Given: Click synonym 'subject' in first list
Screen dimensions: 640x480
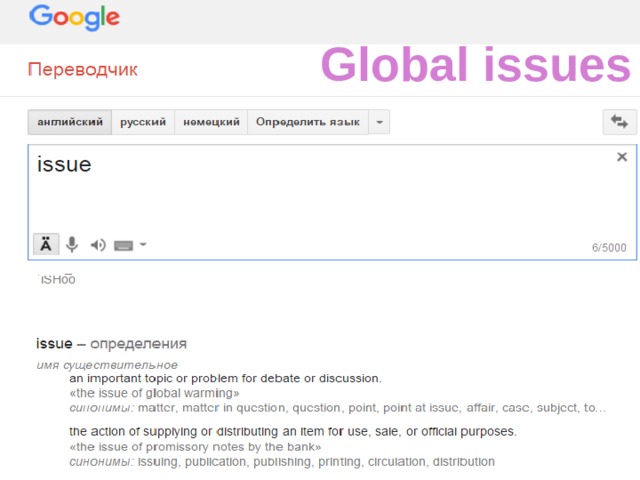Looking at the screenshot, I should pyautogui.click(x=557, y=408).
